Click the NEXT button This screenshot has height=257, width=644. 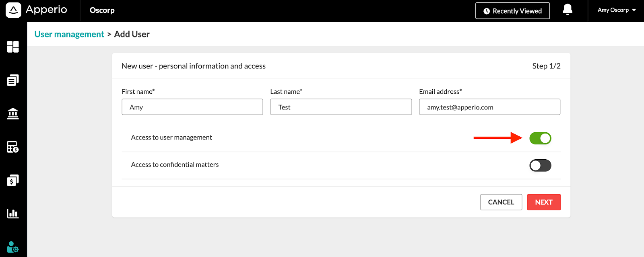coord(544,202)
